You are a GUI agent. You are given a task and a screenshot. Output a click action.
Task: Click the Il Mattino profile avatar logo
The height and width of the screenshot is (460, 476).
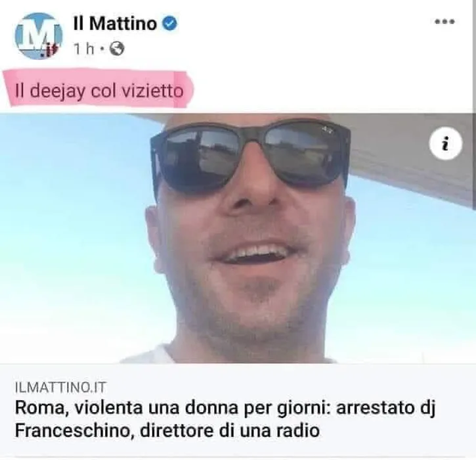pyautogui.click(x=38, y=36)
